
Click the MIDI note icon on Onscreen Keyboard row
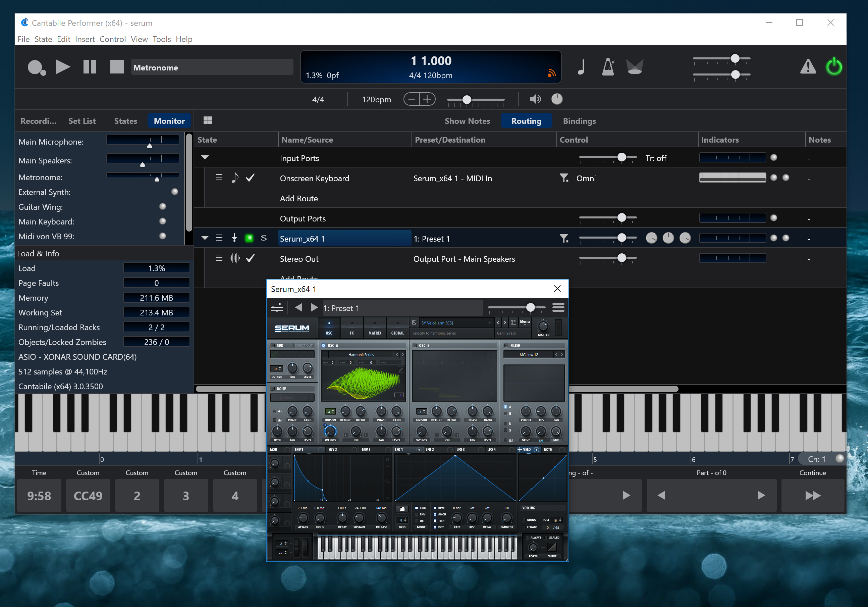coord(235,178)
